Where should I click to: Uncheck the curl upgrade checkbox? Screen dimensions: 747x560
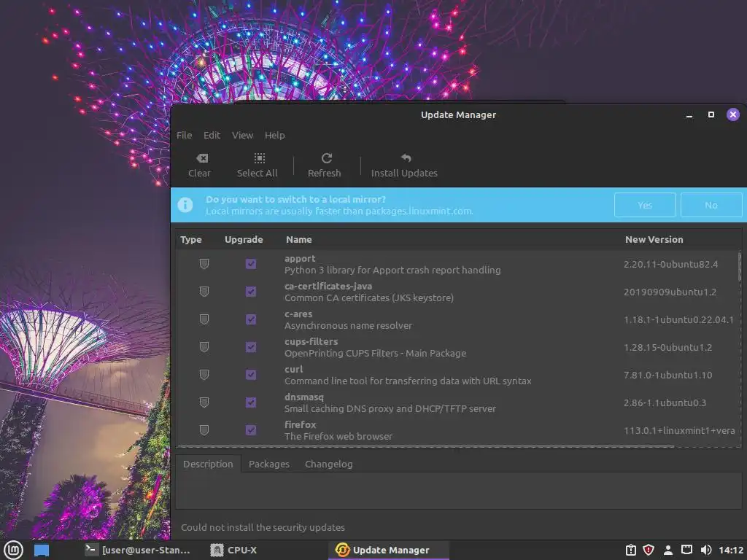[x=251, y=375]
